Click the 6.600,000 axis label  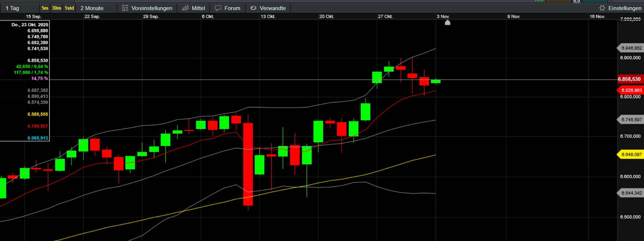point(630,176)
